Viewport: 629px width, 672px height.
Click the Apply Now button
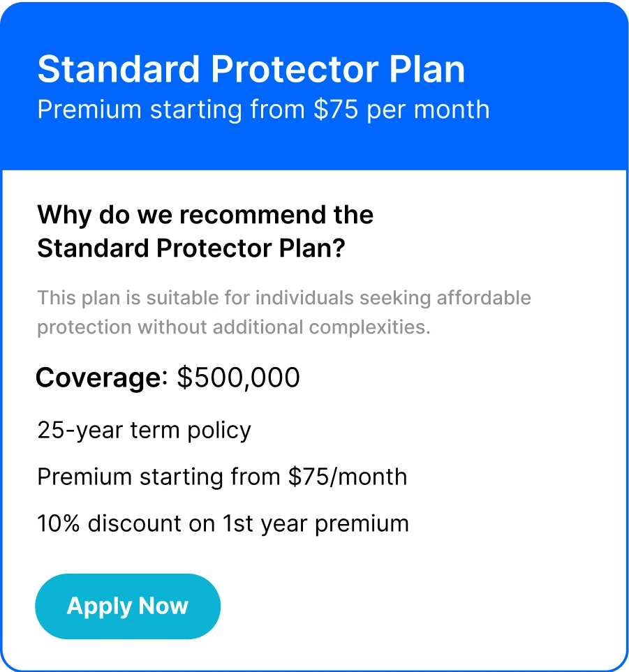pyautogui.click(x=128, y=606)
